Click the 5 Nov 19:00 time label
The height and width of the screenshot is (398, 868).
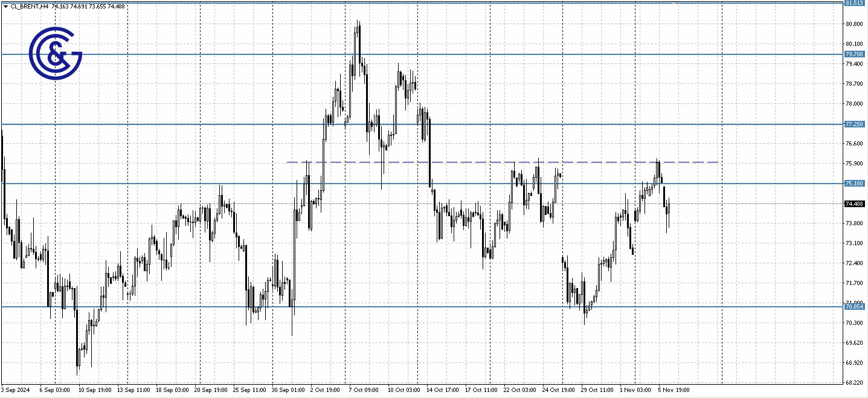click(674, 390)
